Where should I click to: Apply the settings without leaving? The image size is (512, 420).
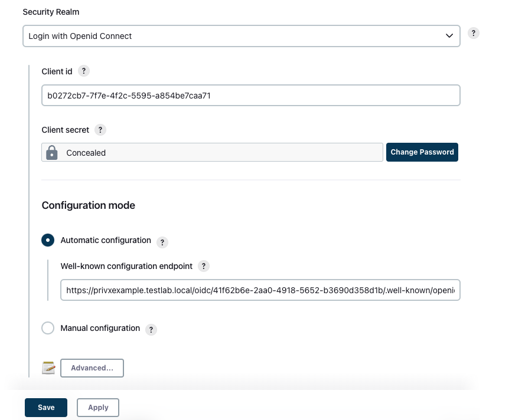(98, 407)
